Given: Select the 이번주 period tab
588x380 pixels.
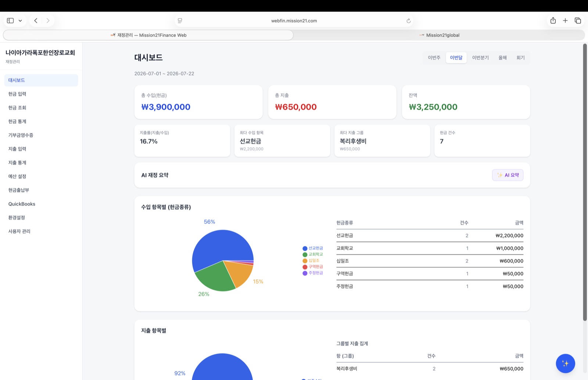Looking at the screenshot, I should 434,58.
